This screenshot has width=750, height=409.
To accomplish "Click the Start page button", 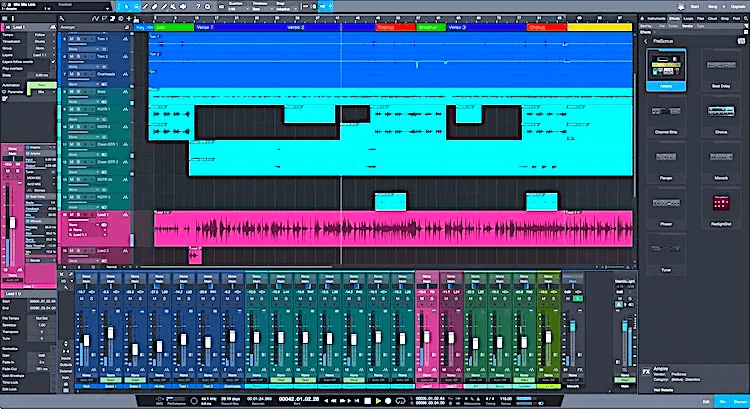I will click(695, 7).
